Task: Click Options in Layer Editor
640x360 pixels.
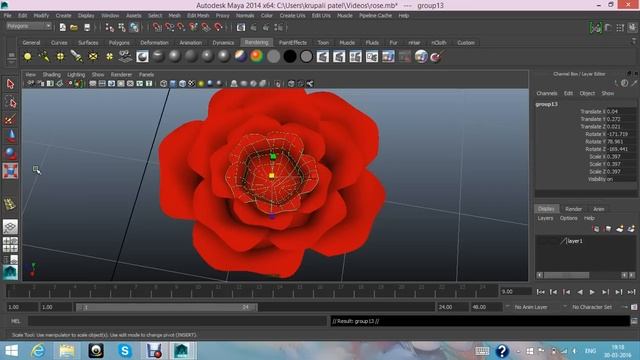Action: [568, 218]
